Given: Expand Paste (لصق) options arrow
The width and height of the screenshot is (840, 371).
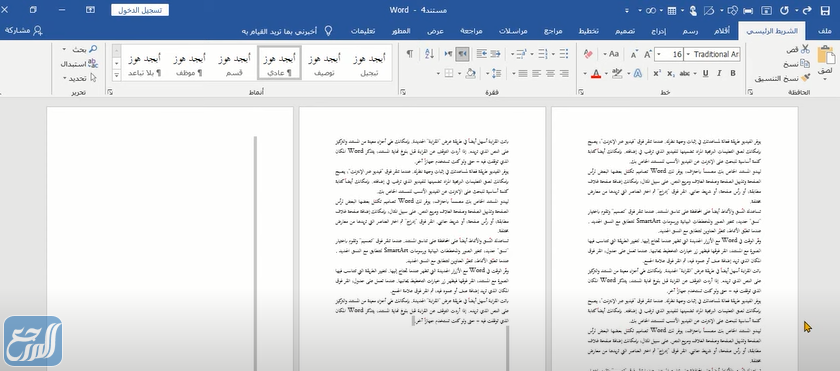Looking at the screenshot, I should click(825, 80).
